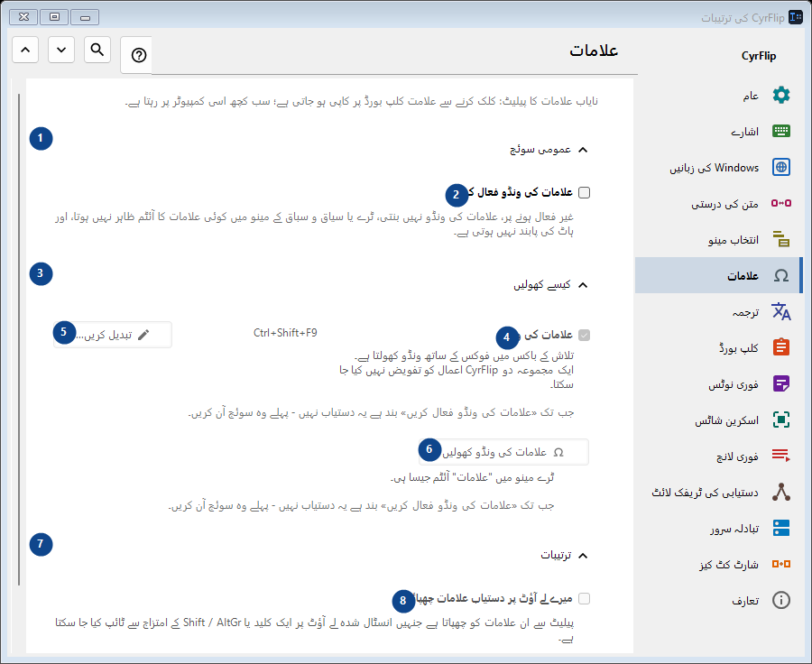This screenshot has height=664, width=812.
Task: Collapse the عمومی سوئچ section chevron
Action: [583, 150]
